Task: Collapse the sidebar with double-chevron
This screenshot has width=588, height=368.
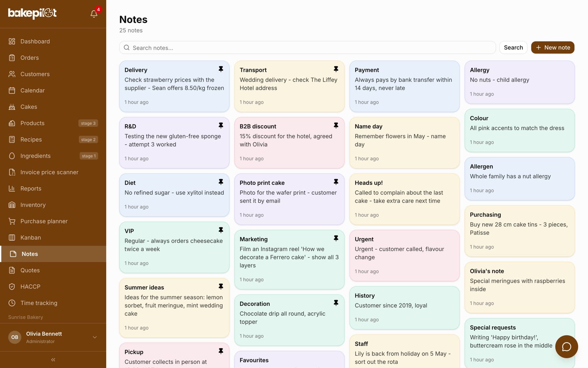Action: (x=53, y=360)
